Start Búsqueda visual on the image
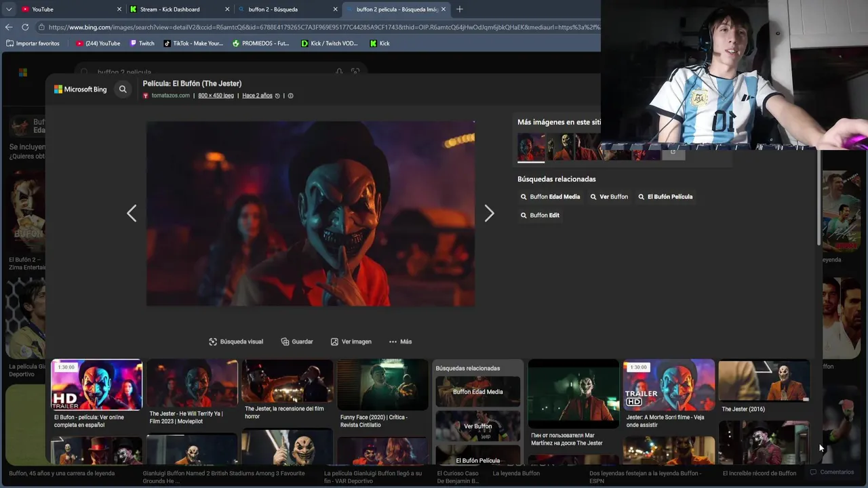This screenshot has width=868, height=488. (x=236, y=342)
